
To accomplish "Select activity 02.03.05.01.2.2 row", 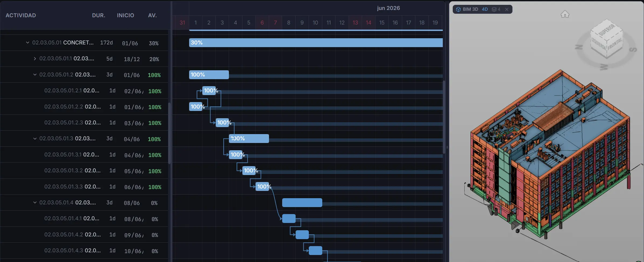I will click(84, 107).
